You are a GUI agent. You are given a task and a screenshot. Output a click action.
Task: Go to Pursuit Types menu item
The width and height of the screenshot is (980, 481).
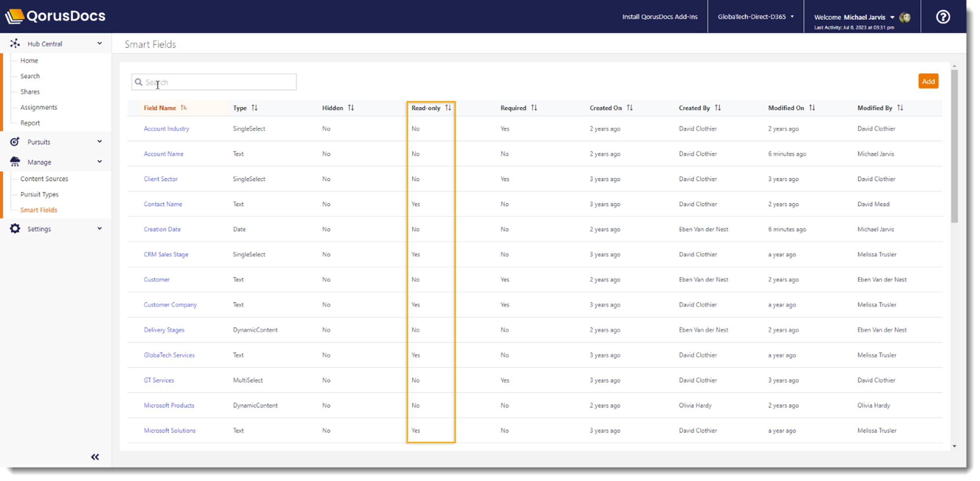[39, 194]
